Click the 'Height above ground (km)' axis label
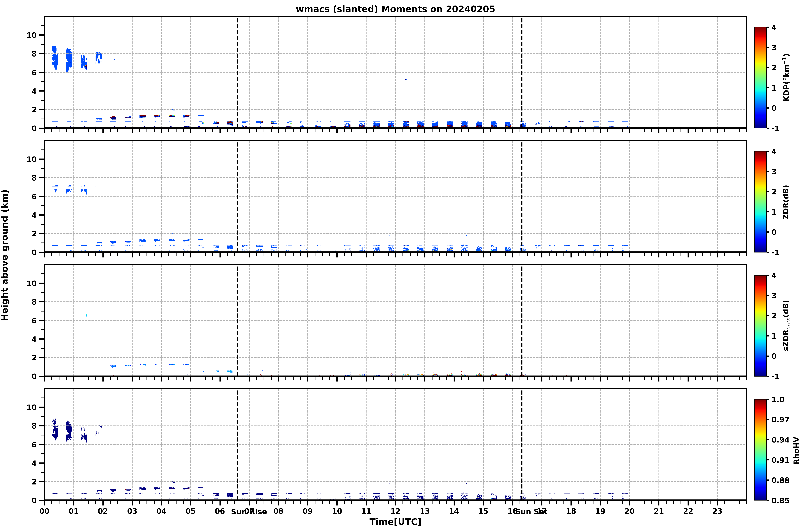 click(5, 255)
